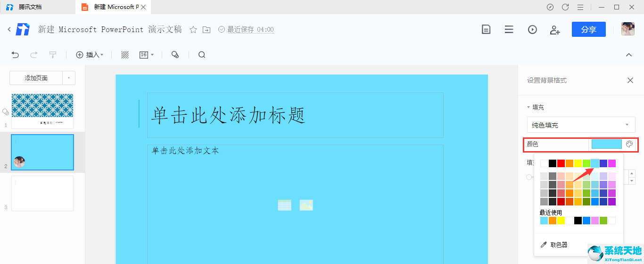Select slide 1 thumbnail with pattern
This screenshot has height=264, width=644.
pos(42,111)
